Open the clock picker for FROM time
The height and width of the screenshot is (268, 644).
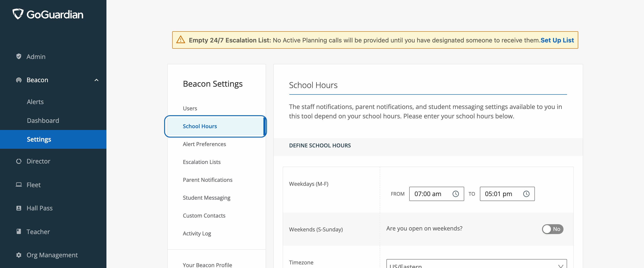[455, 194]
